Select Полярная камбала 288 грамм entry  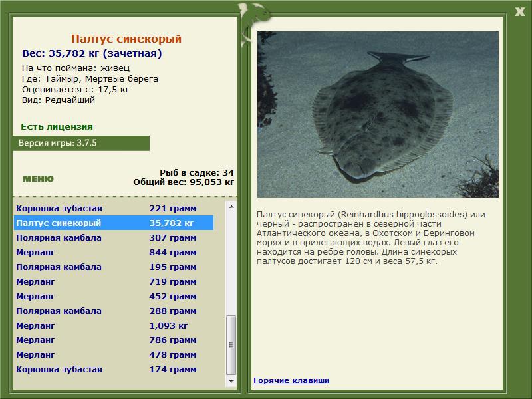(114, 311)
